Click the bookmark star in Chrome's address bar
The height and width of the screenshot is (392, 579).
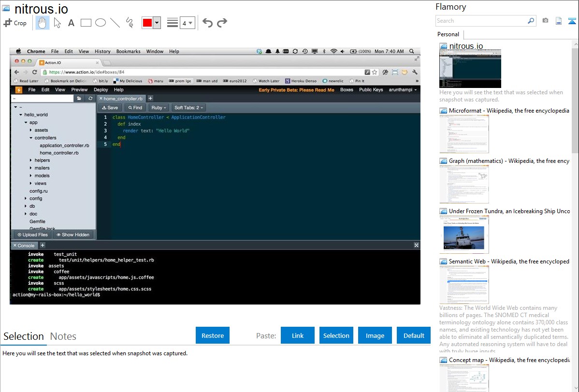point(375,72)
